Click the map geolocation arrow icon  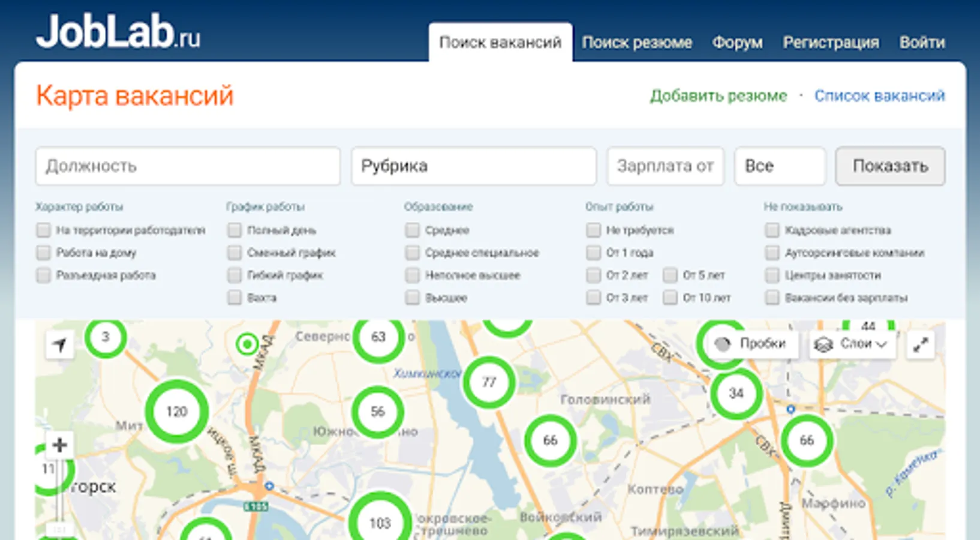59,344
